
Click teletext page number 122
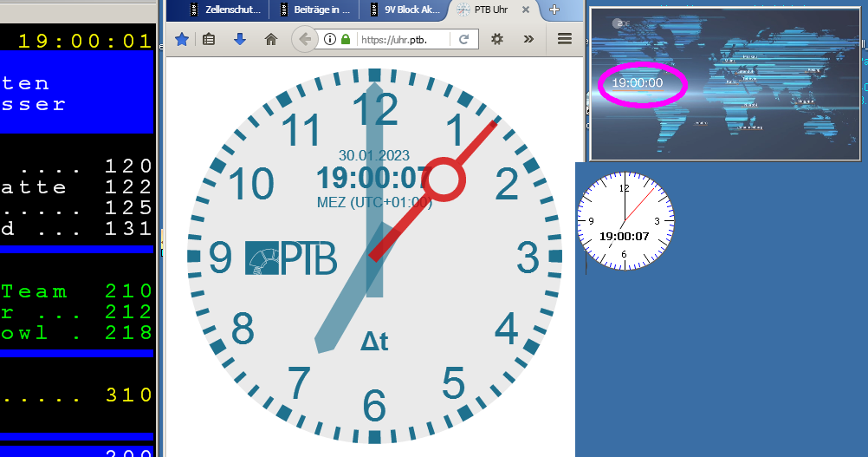click(x=128, y=186)
